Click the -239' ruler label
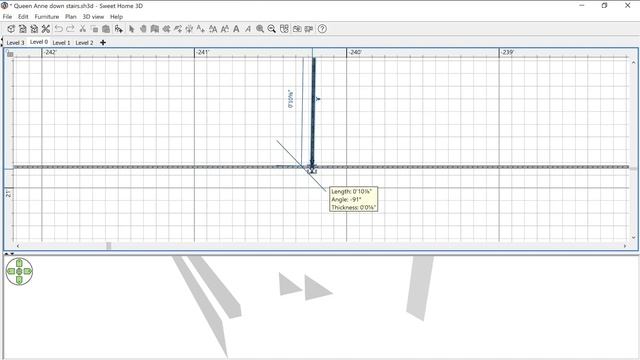 [507, 52]
